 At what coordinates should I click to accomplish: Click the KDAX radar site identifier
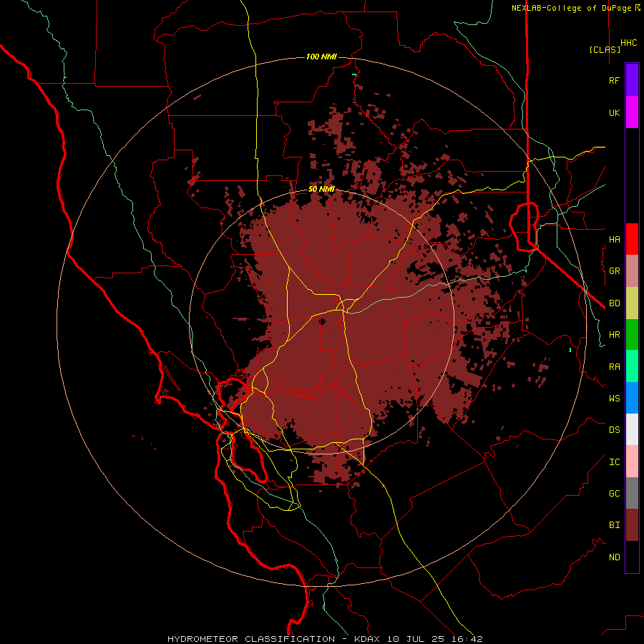pos(367,639)
